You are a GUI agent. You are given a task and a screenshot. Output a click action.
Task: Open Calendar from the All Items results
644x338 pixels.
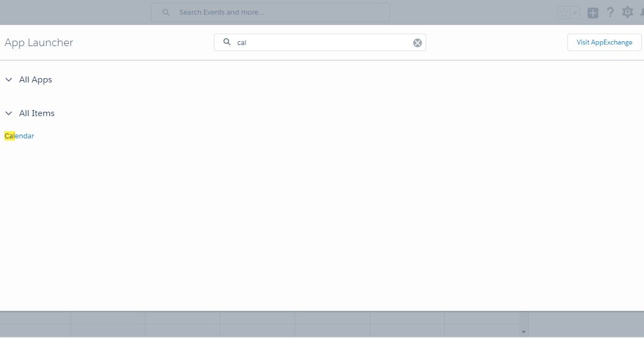19,136
